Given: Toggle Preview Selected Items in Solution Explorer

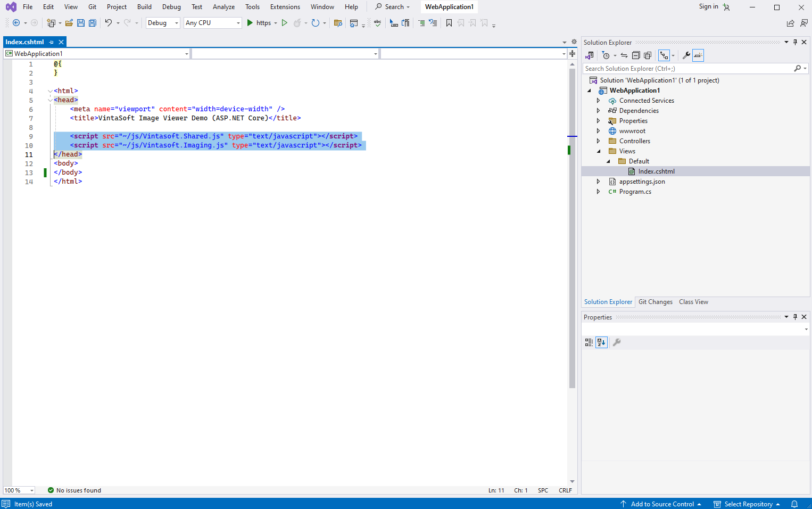Looking at the screenshot, I should (x=698, y=55).
